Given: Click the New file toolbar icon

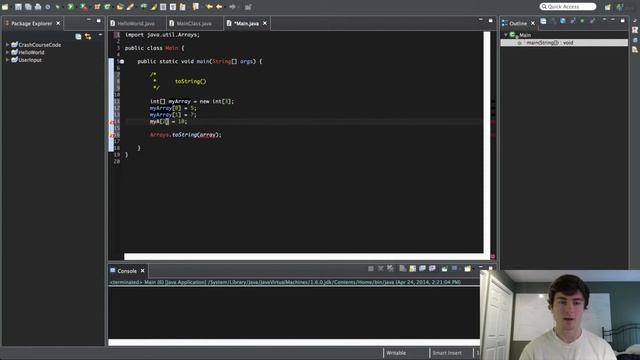Looking at the screenshot, I should click(x=5, y=7).
